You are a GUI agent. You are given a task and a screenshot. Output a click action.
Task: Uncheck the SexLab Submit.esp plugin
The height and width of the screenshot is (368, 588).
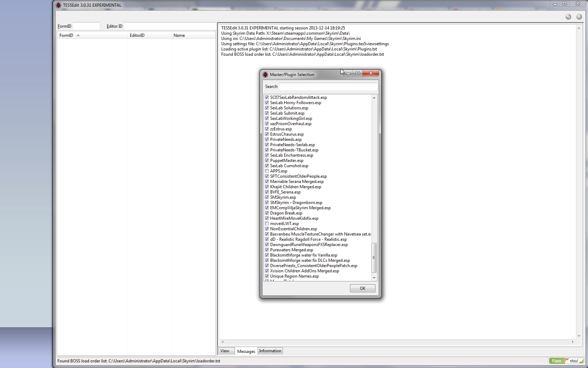[x=267, y=113]
